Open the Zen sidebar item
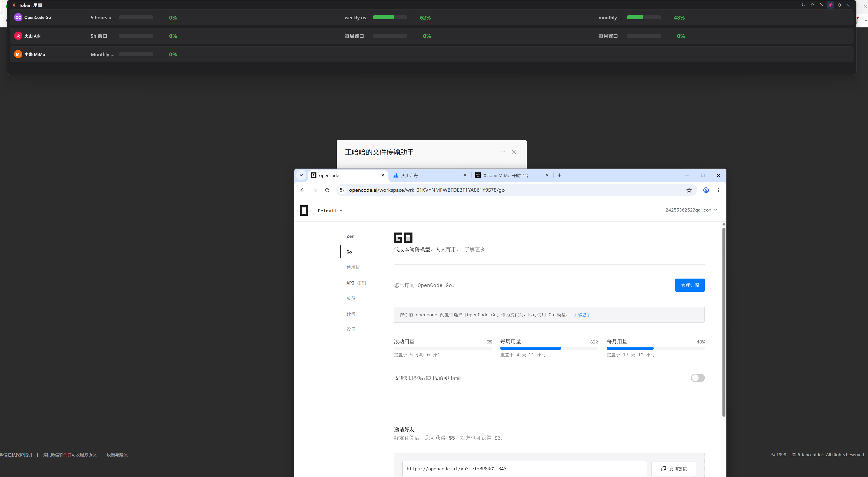The height and width of the screenshot is (477, 868). [351, 236]
